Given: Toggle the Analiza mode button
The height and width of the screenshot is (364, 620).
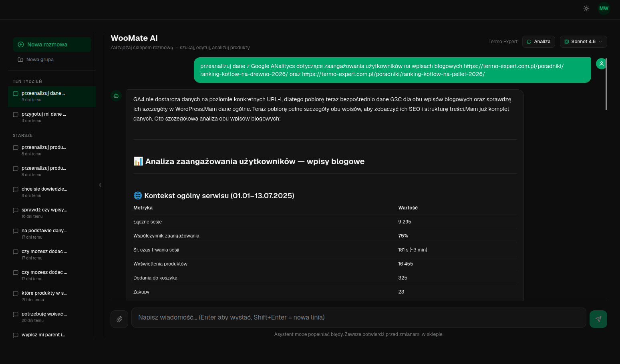Looking at the screenshot, I should click(538, 42).
